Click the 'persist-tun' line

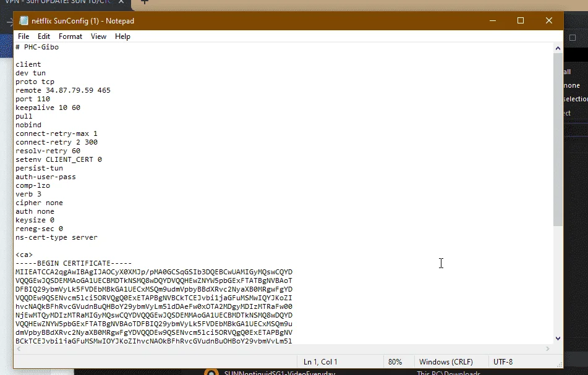click(40, 168)
